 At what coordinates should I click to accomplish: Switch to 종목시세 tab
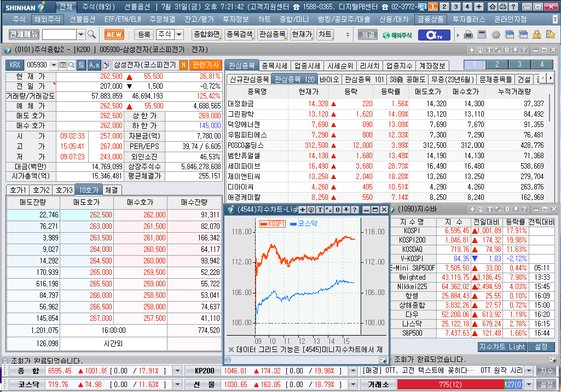[274, 66]
